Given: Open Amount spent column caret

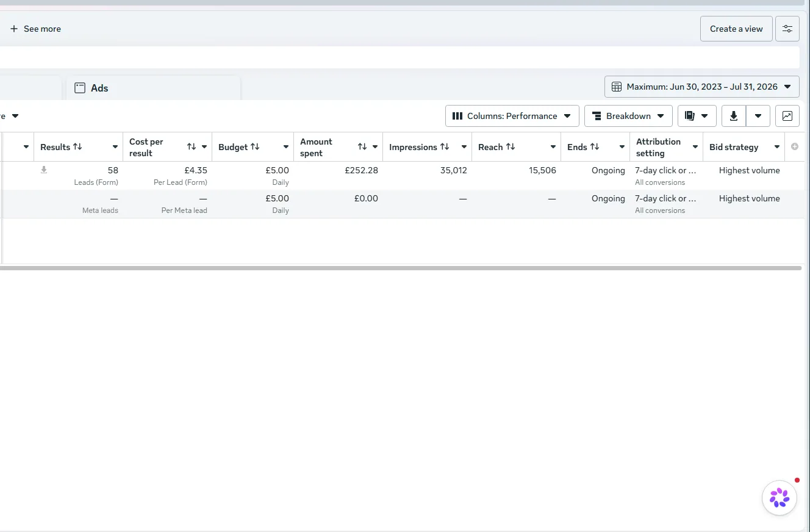Looking at the screenshot, I should click(x=375, y=147).
